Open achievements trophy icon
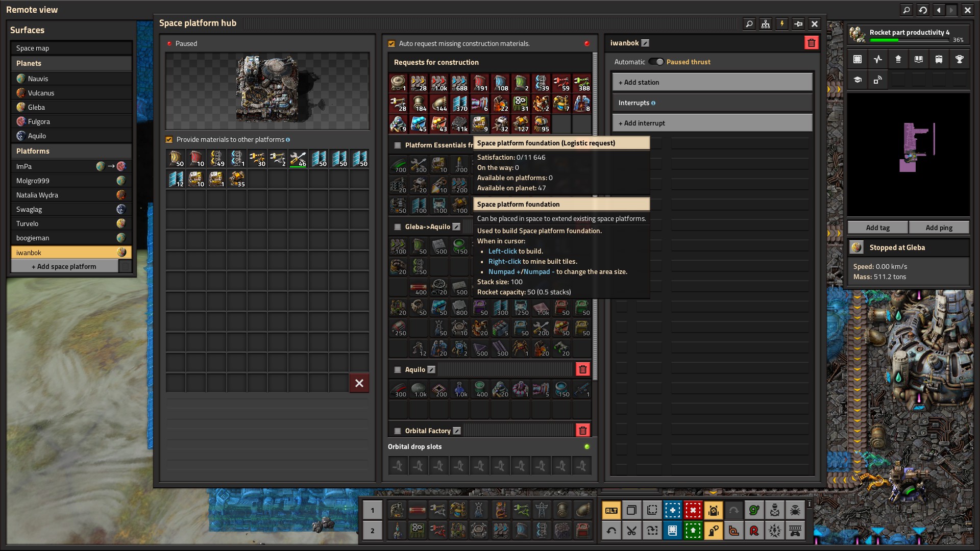The image size is (980, 551). coord(960,59)
